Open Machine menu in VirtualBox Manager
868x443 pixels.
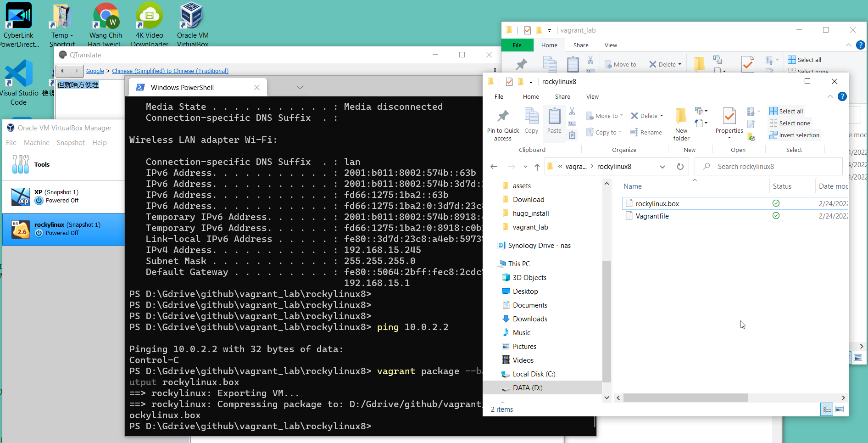[37, 143]
